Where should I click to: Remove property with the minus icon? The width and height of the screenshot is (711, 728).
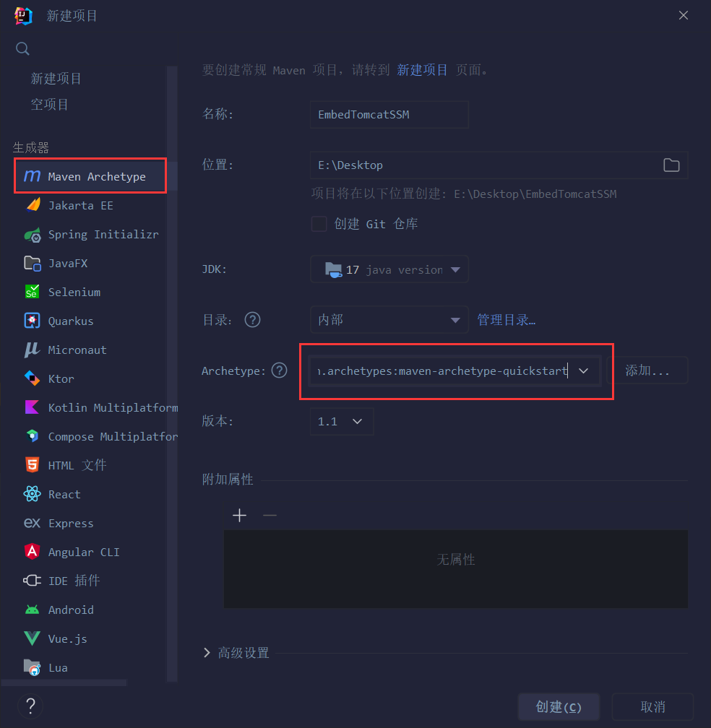point(270,515)
